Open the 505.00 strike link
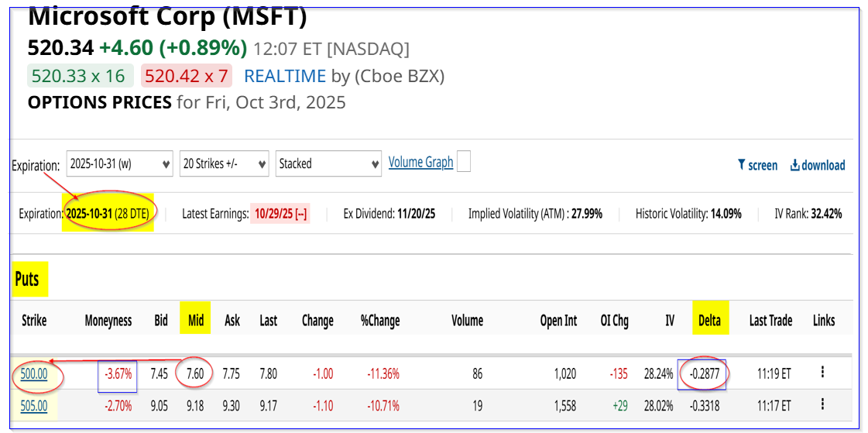Image resolution: width=868 pixels, height=433 pixels. (35, 405)
